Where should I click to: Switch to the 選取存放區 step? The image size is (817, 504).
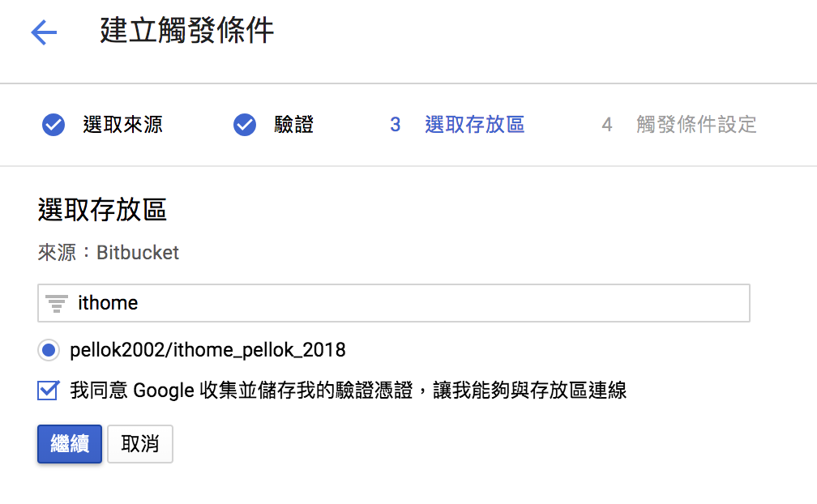click(x=475, y=125)
